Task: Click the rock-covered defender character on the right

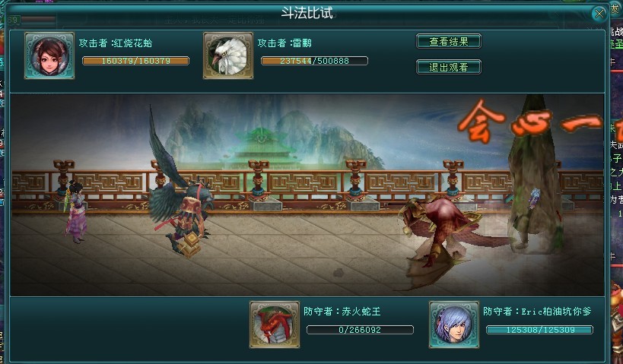Action: coord(535,179)
